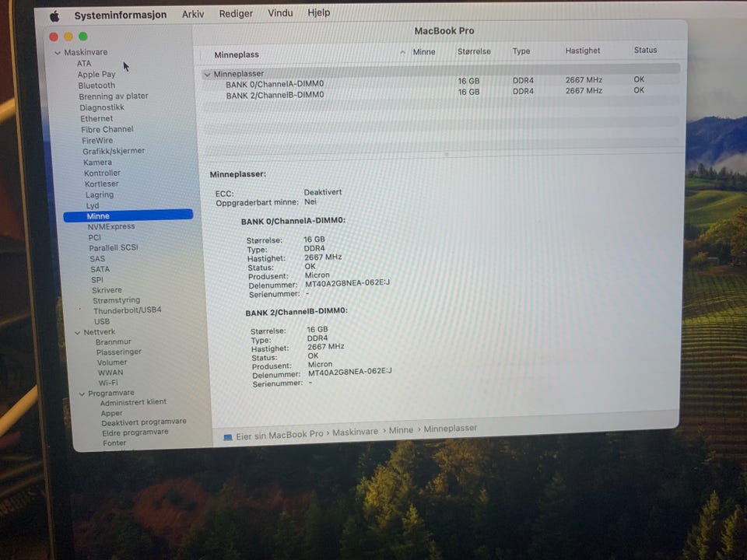
Task: Select BANK 2/ChannelB-DIMM0 table row
Action: tap(440, 93)
